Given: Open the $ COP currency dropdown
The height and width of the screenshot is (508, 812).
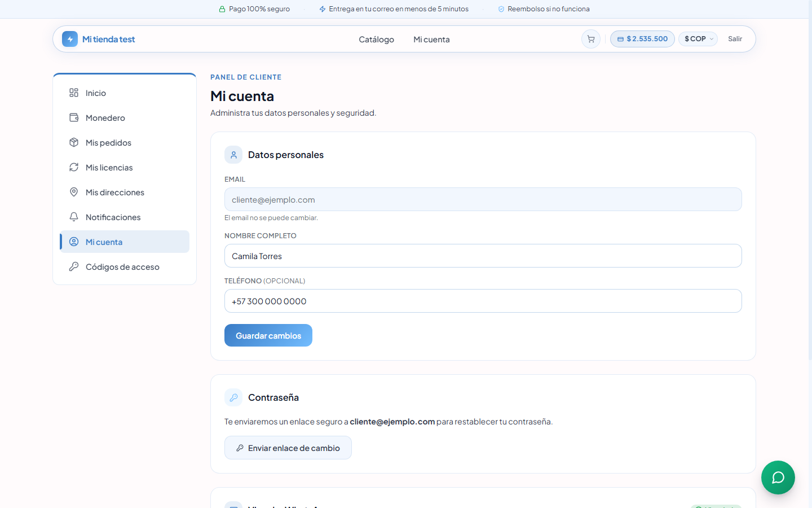Looking at the screenshot, I should coord(698,39).
